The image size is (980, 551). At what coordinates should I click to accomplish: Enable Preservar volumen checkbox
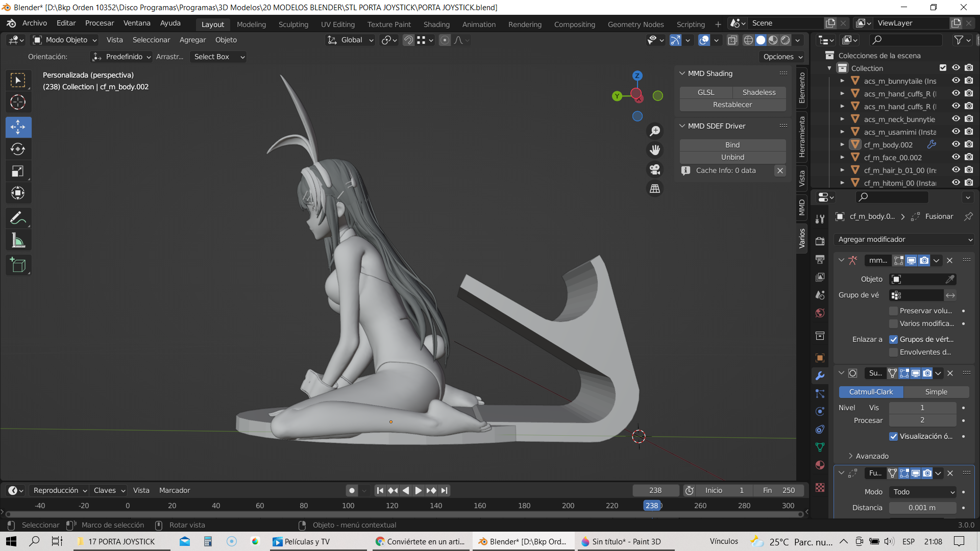(x=893, y=311)
